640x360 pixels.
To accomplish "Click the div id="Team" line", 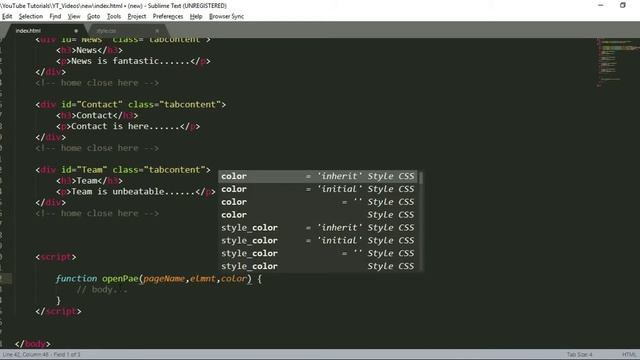I will click(123, 170).
